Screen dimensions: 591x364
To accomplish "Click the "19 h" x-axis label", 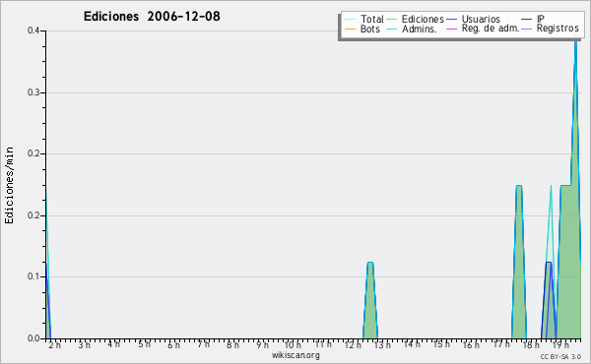I will 560,344.
